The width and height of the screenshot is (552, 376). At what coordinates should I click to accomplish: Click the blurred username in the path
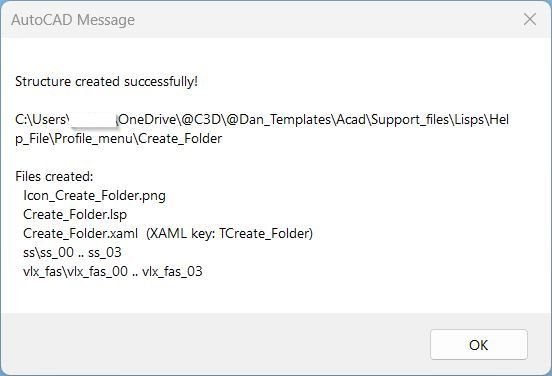(x=93, y=119)
